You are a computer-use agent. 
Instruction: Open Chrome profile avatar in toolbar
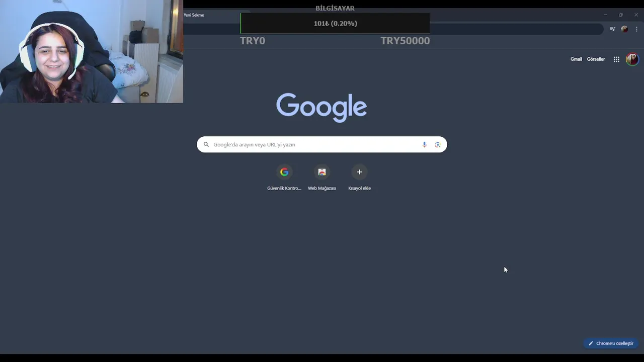tap(624, 29)
